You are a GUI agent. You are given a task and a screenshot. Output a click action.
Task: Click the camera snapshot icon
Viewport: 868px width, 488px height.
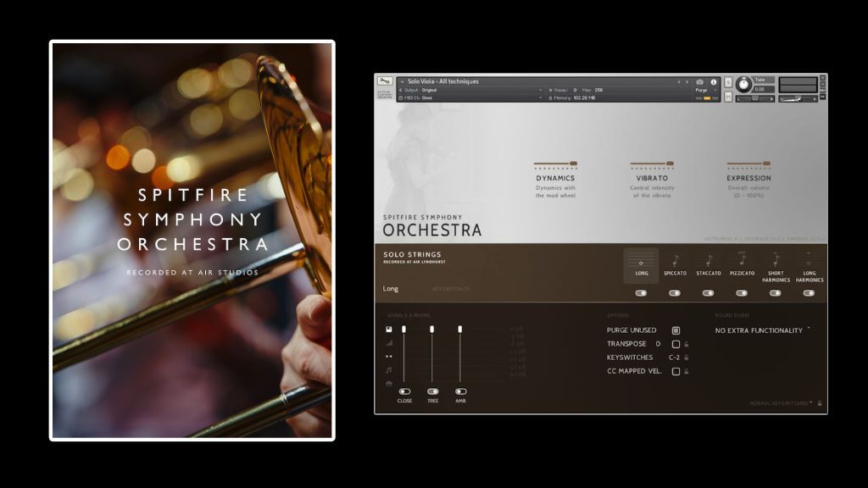699,82
